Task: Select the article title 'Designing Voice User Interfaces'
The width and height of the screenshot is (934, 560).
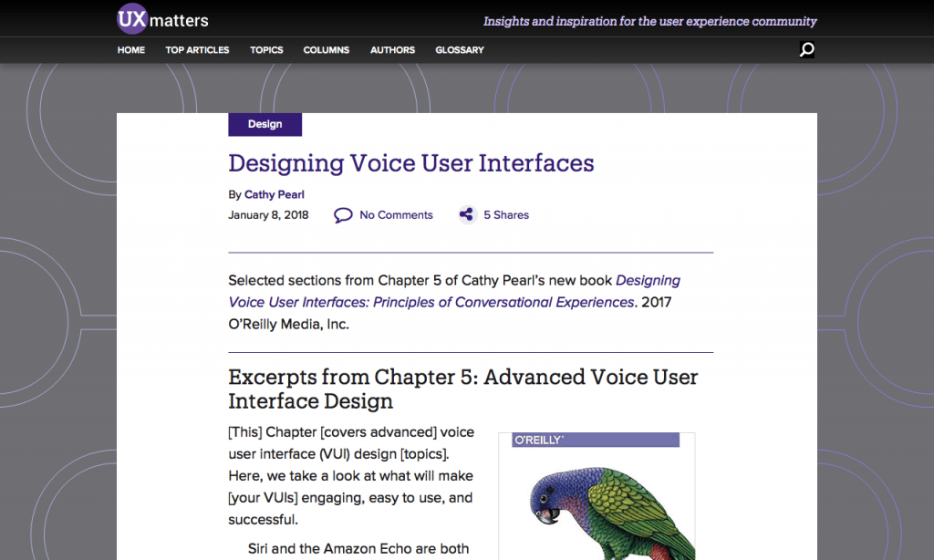Action: (x=410, y=163)
